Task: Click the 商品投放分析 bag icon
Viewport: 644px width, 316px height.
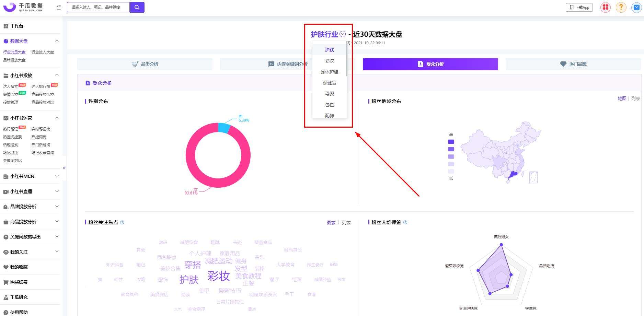Action: pos(6,222)
